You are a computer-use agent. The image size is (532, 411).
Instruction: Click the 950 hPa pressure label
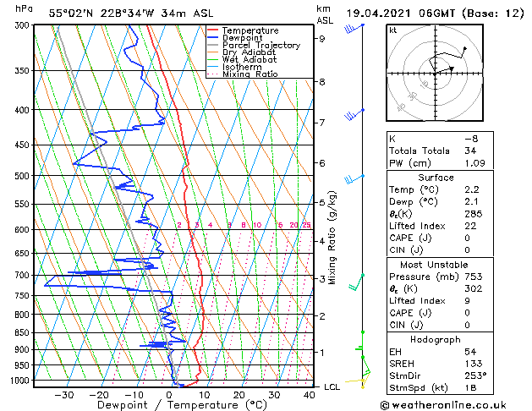click(24, 365)
